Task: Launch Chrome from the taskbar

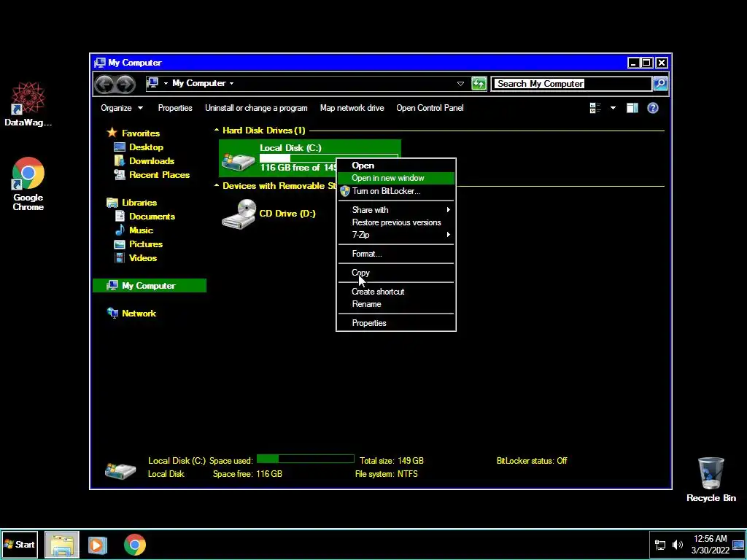Action: click(x=135, y=545)
